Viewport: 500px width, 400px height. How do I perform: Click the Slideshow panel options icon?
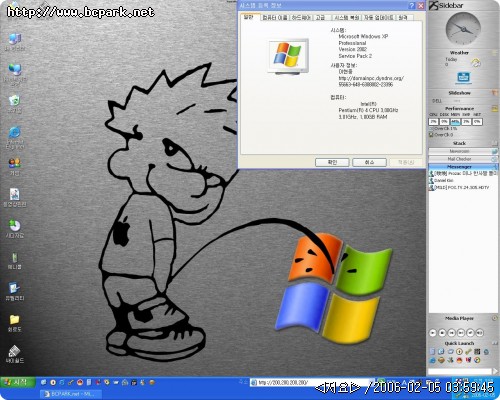point(495,93)
